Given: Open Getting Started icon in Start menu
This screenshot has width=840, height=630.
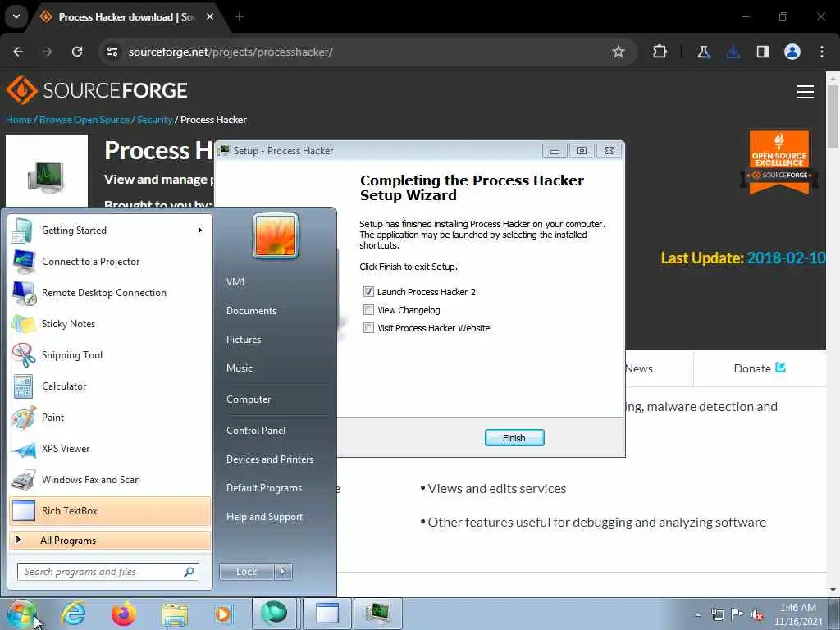Looking at the screenshot, I should (x=22, y=231).
